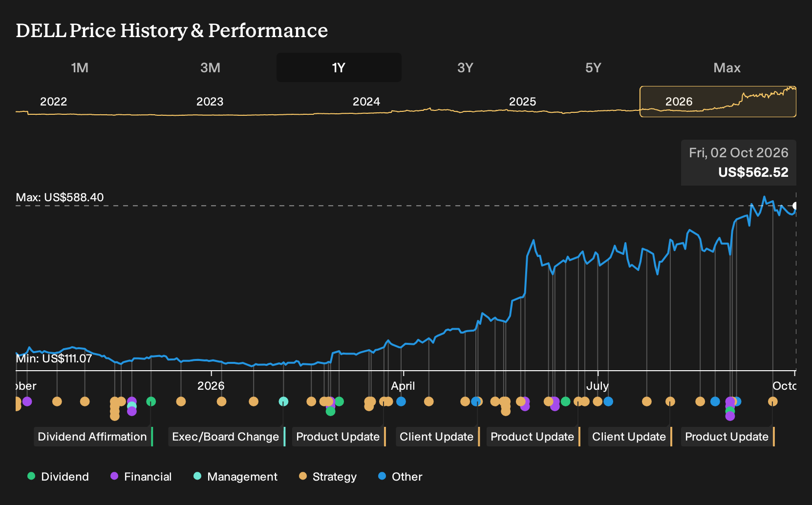Viewport: 812px width, 505px height.
Task: Open the Product Update label before July
Action: tap(534, 437)
